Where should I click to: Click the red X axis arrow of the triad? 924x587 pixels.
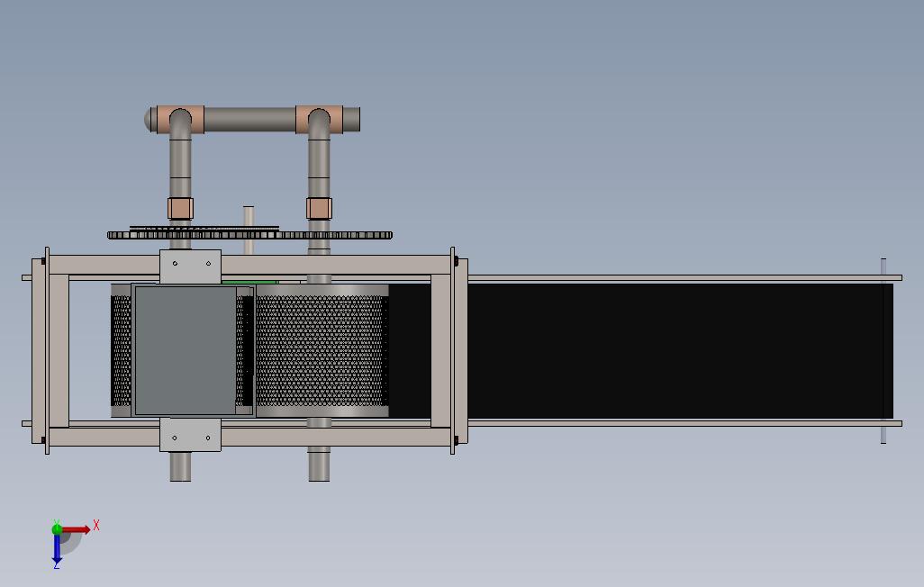click(x=77, y=529)
